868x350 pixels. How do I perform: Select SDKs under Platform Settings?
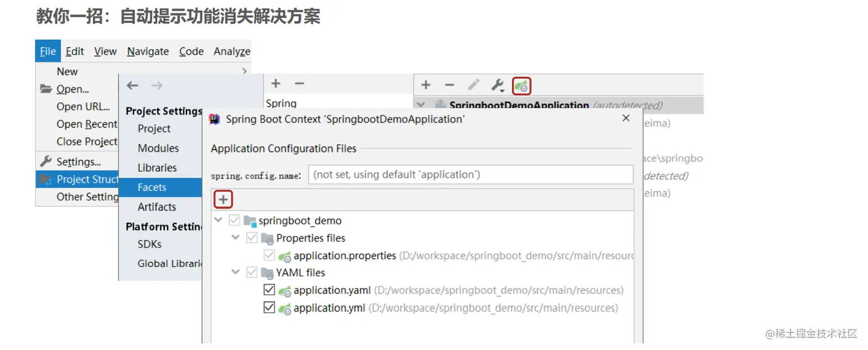coord(149,244)
